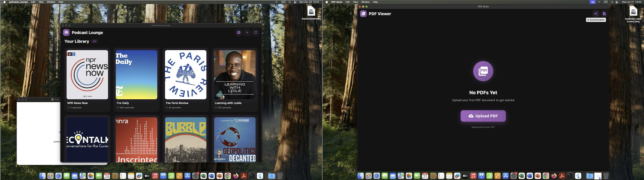
Task: Click the library count badge showing 27
Action: click(x=94, y=41)
